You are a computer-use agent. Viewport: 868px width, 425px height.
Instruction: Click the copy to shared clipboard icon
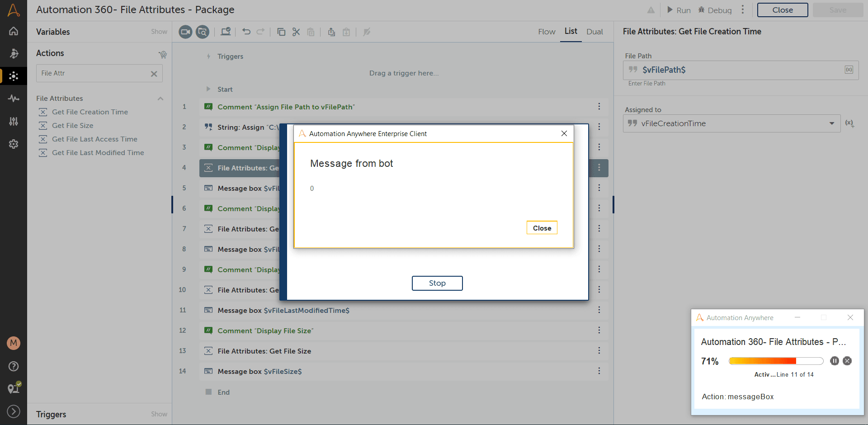pyautogui.click(x=331, y=32)
